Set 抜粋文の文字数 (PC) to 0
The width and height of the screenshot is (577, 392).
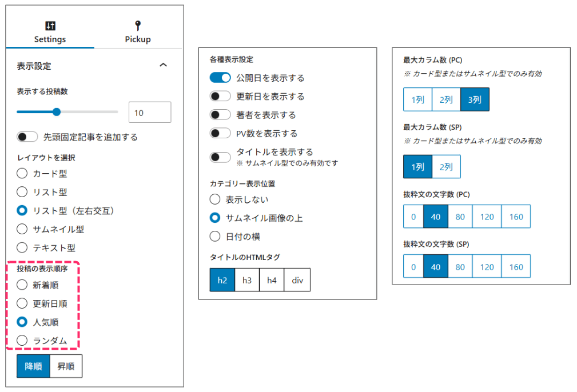pos(413,217)
